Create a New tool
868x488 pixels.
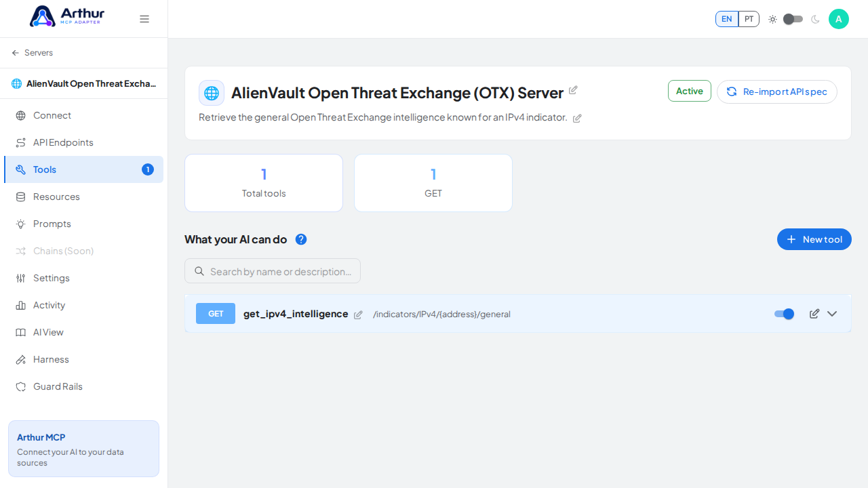coord(814,239)
